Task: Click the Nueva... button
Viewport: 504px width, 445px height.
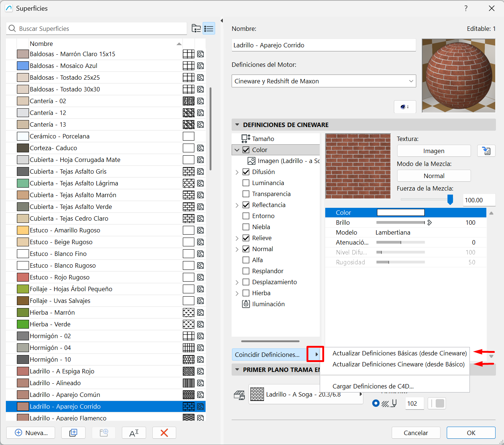Action: (31, 433)
